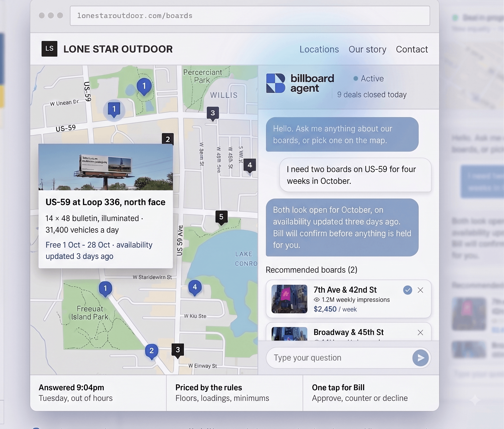This screenshot has width=504, height=429.
Task: Select black pin 3 near Willis
Action: pyautogui.click(x=213, y=114)
